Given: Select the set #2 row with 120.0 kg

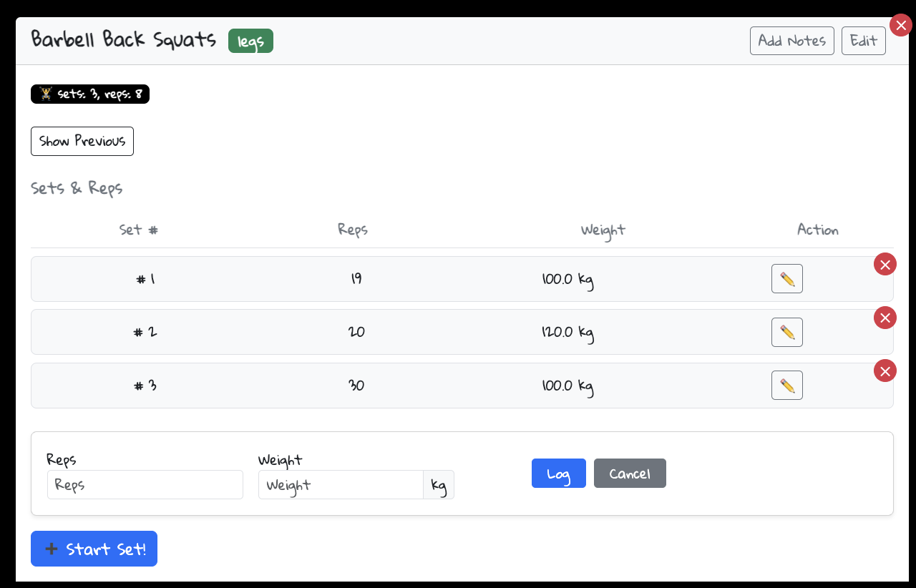Looking at the screenshot, I should coord(462,333).
